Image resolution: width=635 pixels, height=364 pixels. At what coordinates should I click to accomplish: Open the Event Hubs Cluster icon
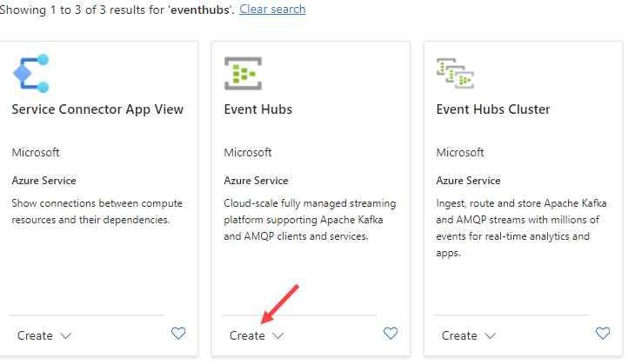point(455,73)
